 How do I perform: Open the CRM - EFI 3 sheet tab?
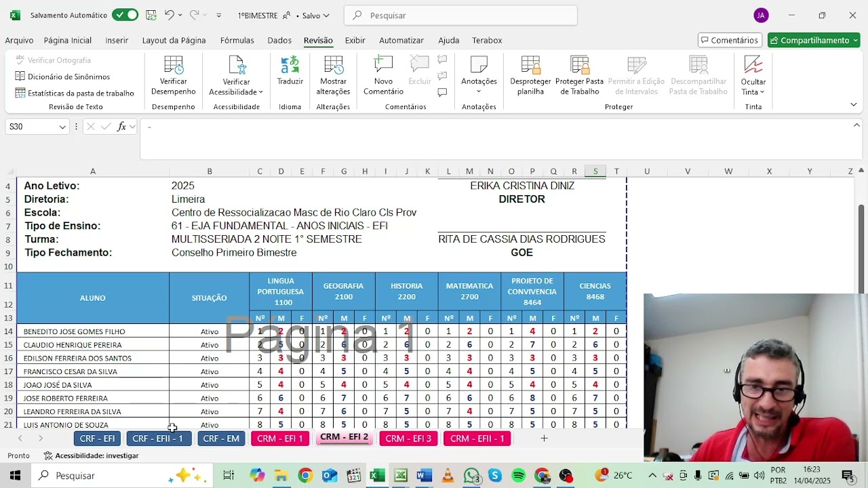click(408, 439)
